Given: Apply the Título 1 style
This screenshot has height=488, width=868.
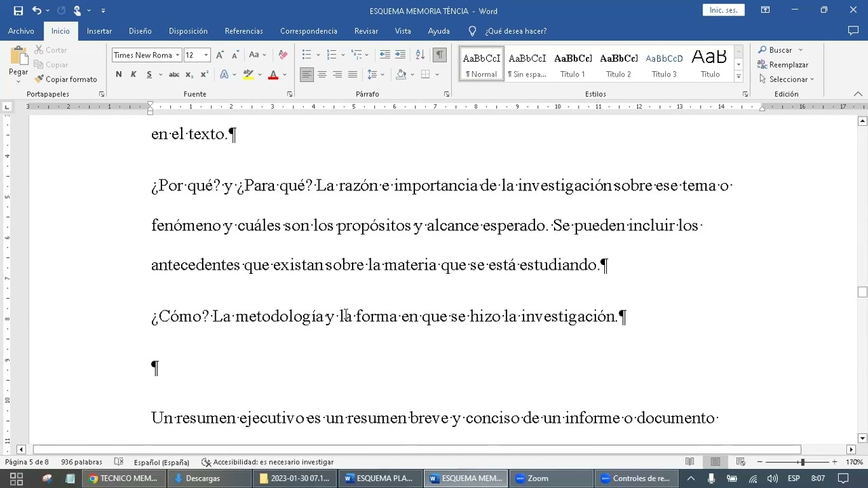Looking at the screenshot, I should pyautogui.click(x=572, y=64).
